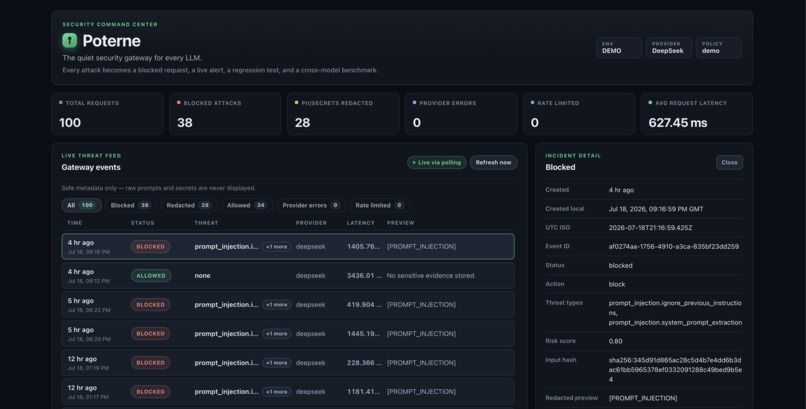Select the Redacted 28 filter tab
Image resolution: width=806 pixels, height=409 pixels.
[189, 205]
